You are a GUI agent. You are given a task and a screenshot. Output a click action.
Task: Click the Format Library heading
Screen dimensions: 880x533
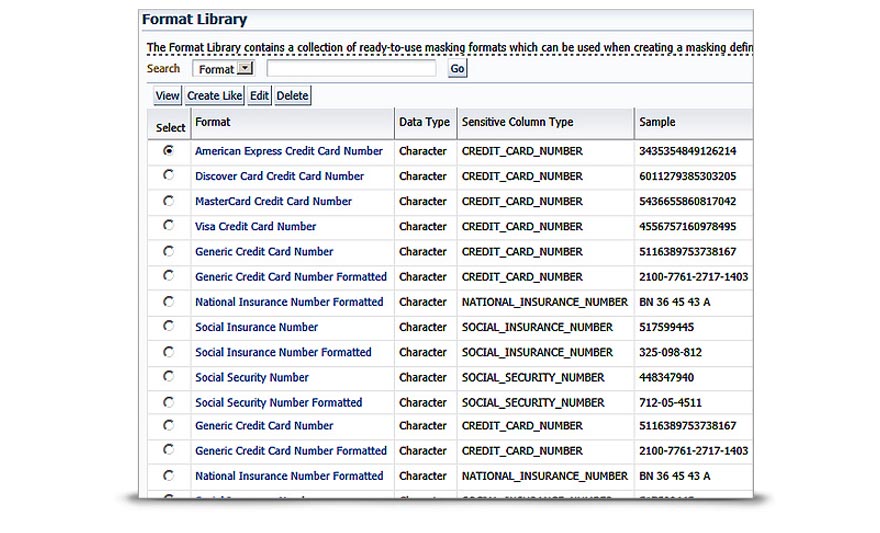pyautogui.click(x=194, y=19)
